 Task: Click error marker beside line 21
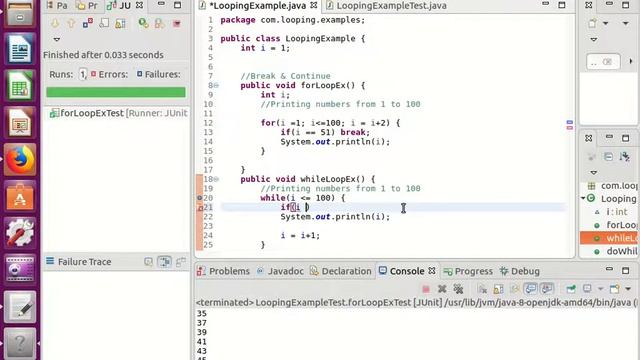point(200,207)
